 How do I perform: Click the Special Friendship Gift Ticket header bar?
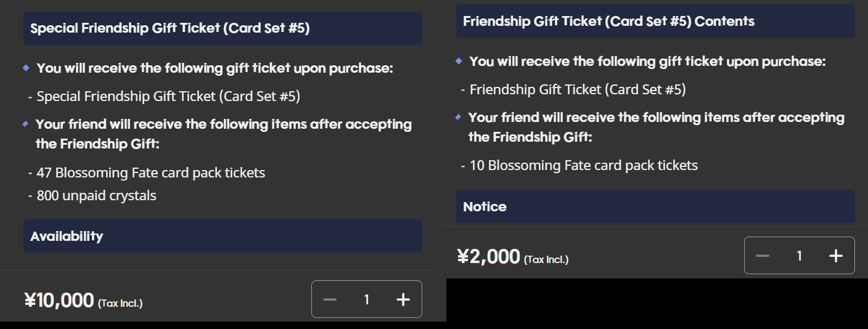[223, 28]
